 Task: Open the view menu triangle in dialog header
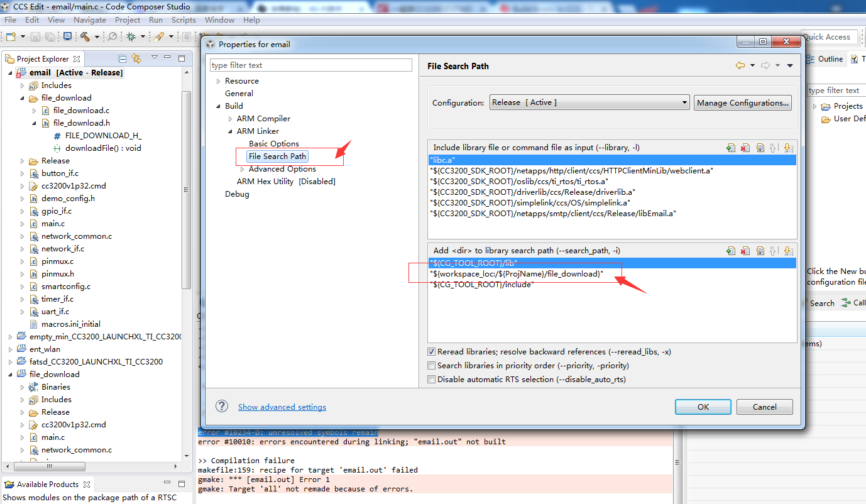790,65
